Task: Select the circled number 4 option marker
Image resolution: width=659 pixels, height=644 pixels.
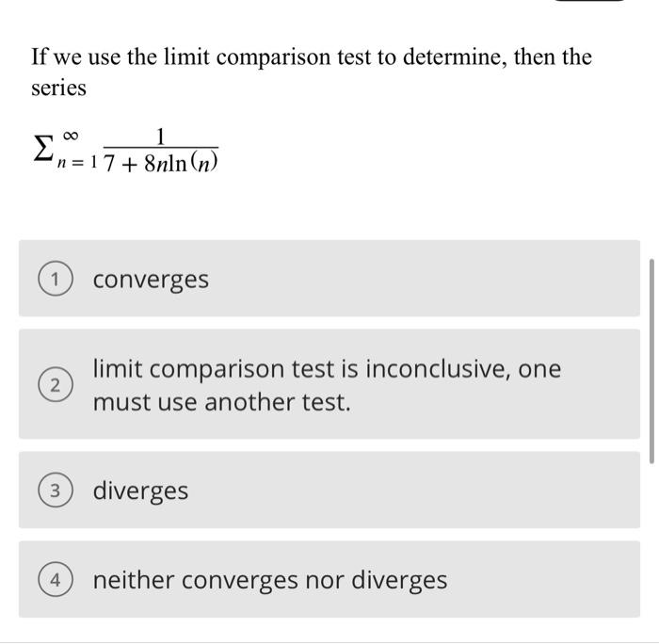Action: pos(55,580)
